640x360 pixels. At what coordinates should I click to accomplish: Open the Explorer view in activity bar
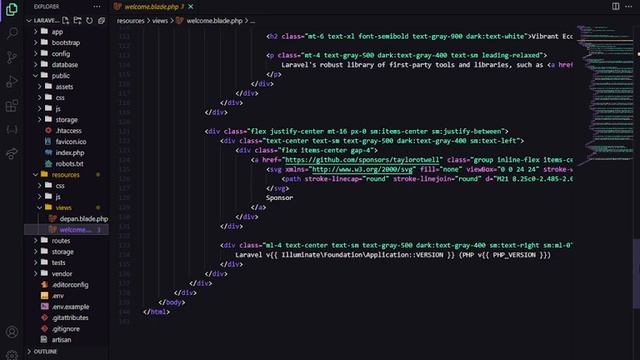12,9
